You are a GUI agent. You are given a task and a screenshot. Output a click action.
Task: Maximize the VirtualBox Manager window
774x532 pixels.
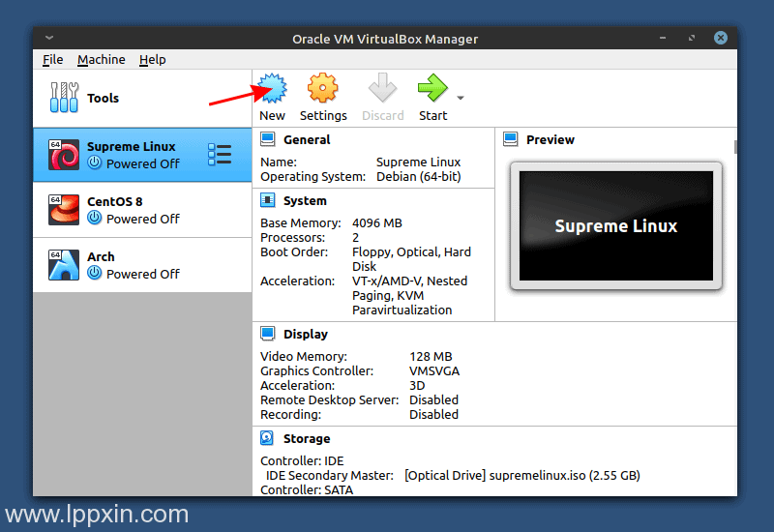[692, 38]
